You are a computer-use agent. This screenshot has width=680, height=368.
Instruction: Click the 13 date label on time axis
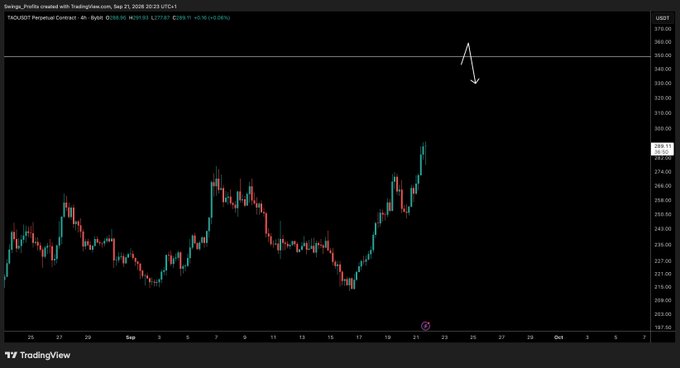pyautogui.click(x=302, y=337)
